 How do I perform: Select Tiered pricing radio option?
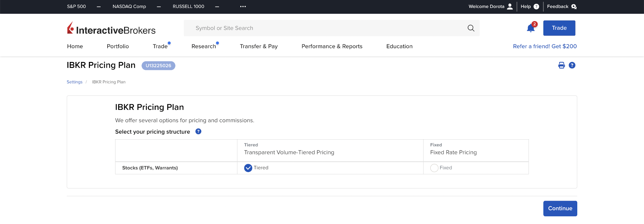coord(248,168)
